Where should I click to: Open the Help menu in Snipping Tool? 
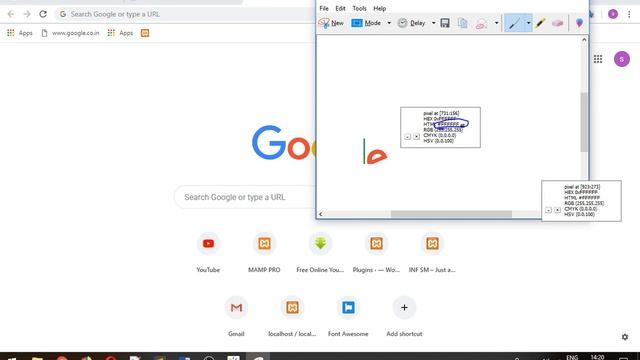click(380, 8)
